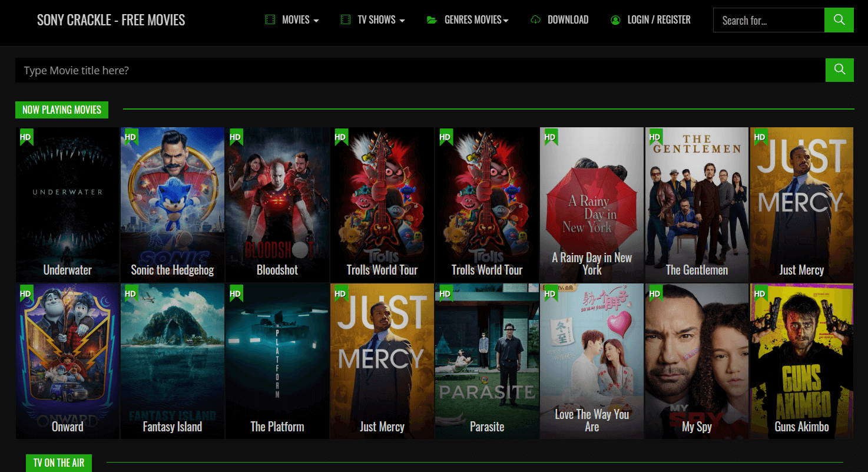Select the Love The Way You Are poster
The width and height of the screenshot is (868, 472).
592,361
